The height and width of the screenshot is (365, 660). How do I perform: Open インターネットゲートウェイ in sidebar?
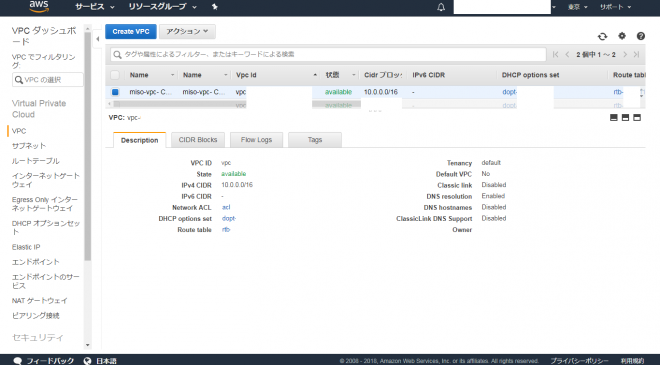[45, 180]
